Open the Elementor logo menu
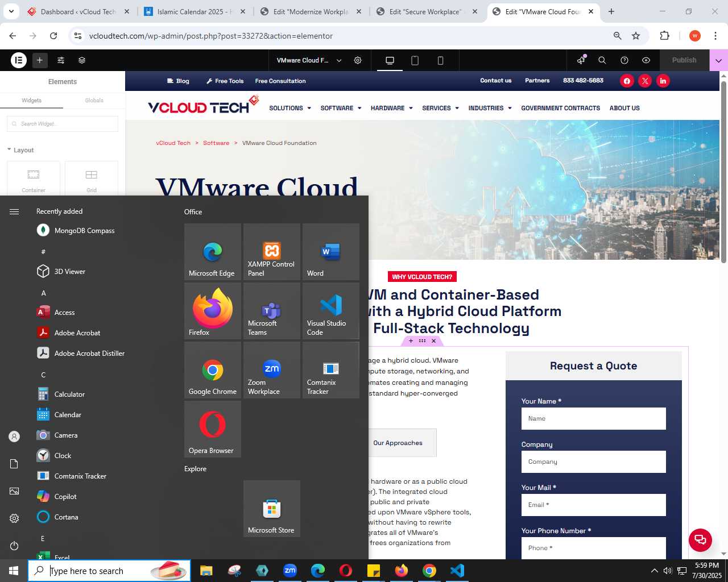Image resolution: width=728 pixels, height=582 pixels. [x=19, y=60]
